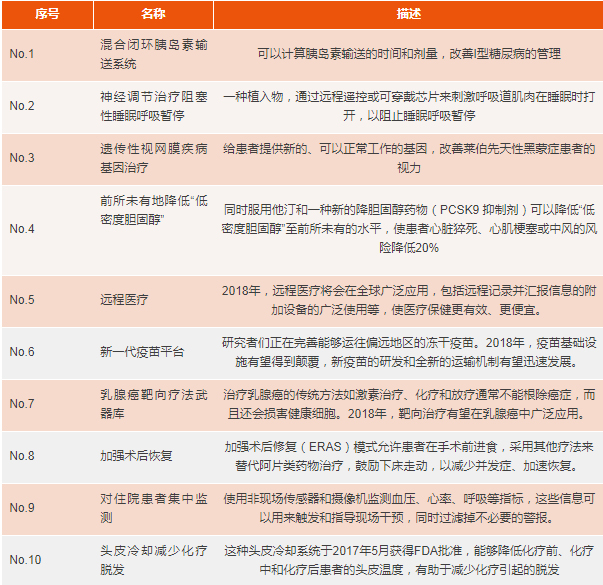Viewport: 603px width, 585px height.
Task: Select the 乳腺癌靶向疗法武器库 name cell
Action: (153, 404)
